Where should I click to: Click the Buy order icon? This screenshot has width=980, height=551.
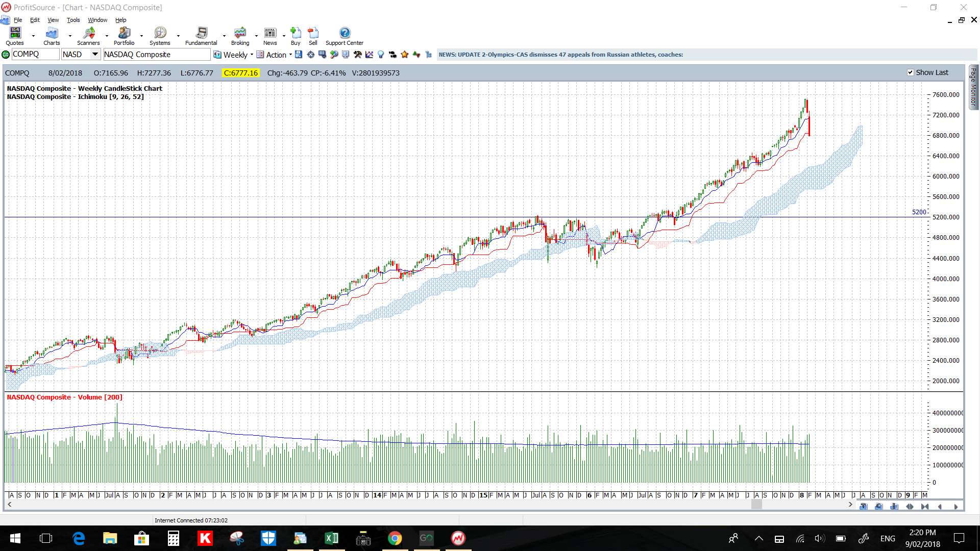[x=296, y=36]
